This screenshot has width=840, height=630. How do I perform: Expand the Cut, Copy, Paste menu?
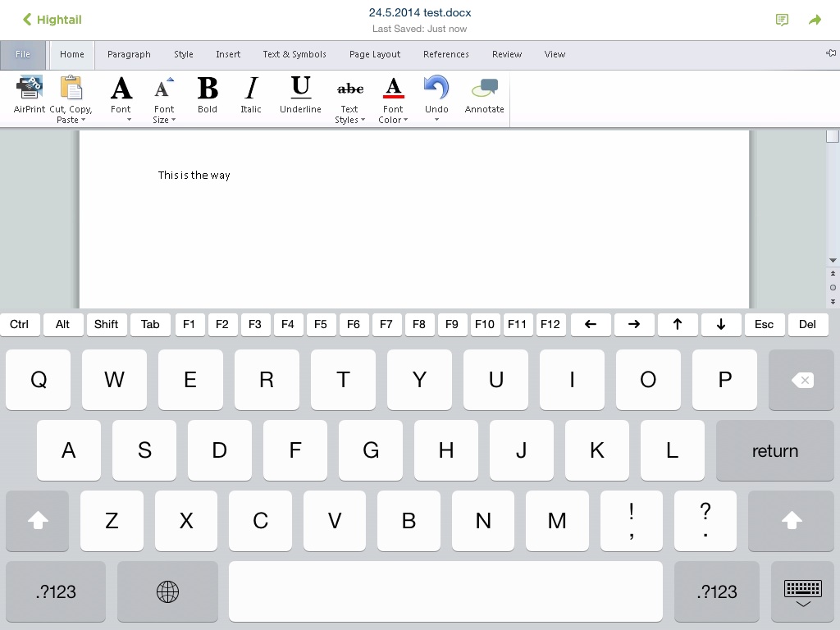pos(71,98)
